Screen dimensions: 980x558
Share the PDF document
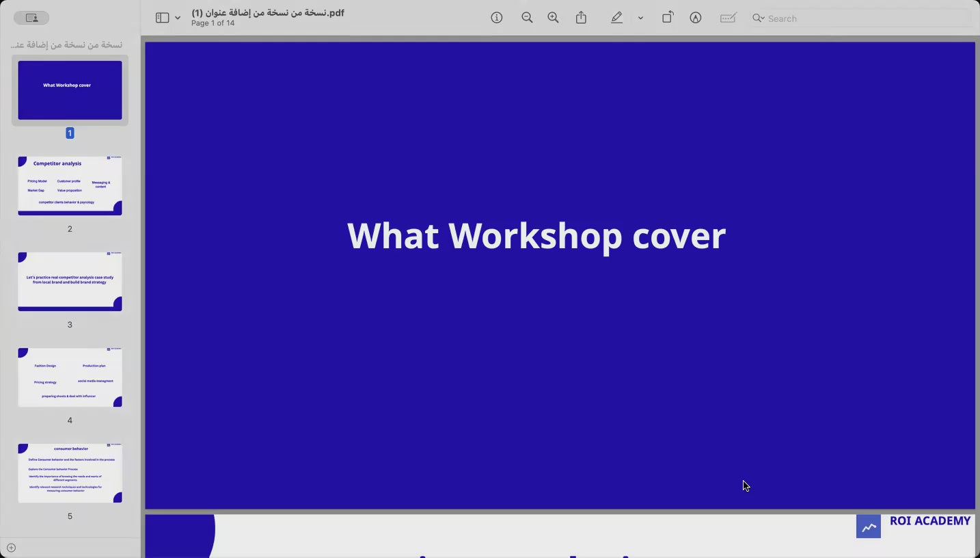[x=581, y=18]
